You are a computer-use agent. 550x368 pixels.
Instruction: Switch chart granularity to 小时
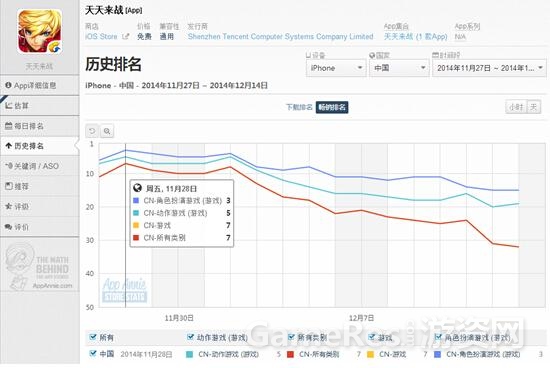516,107
